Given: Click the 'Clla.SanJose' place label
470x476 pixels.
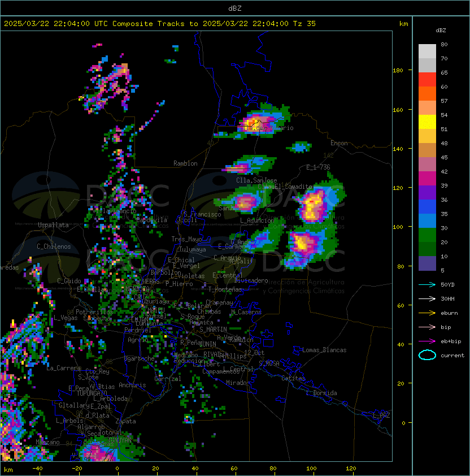Looking at the screenshot, I should [256, 180].
